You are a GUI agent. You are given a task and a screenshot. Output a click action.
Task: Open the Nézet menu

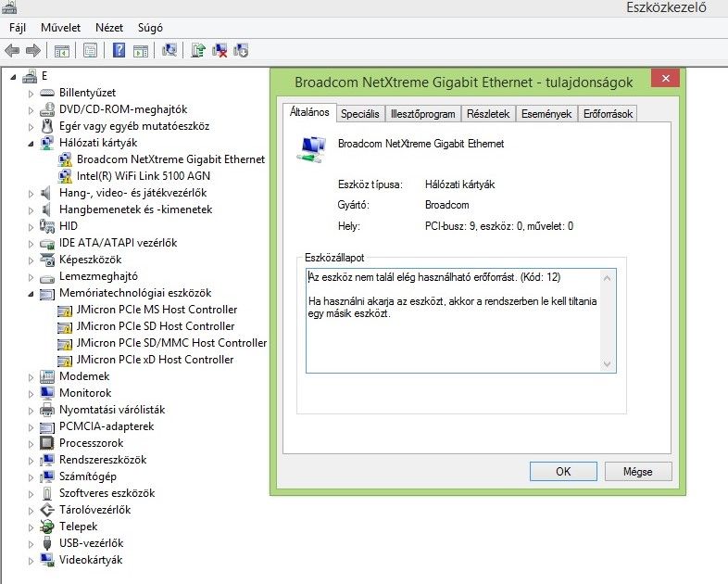pos(109,28)
